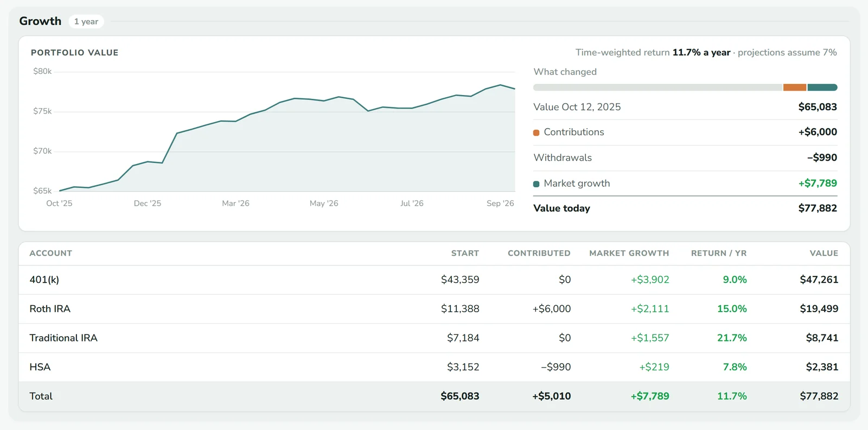The height and width of the screenshot is (430, 868).
Task: Click the HSA value $2,381
Action: click(822, 367)
